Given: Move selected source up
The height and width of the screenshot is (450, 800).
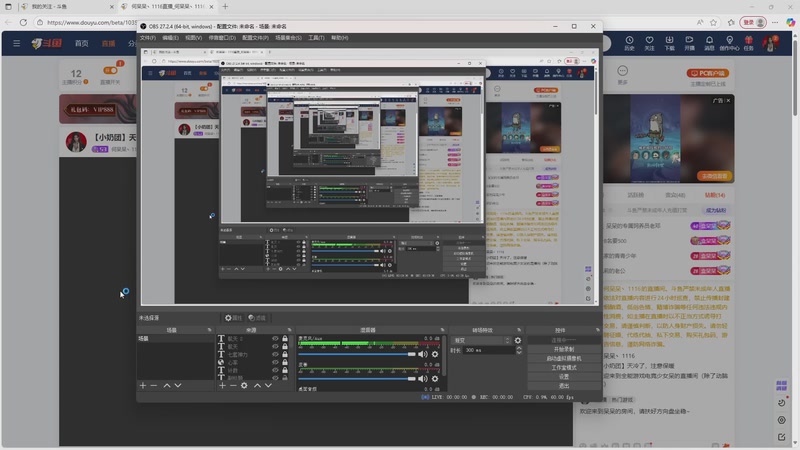Looking at the screenshot, I should (257, 386).
